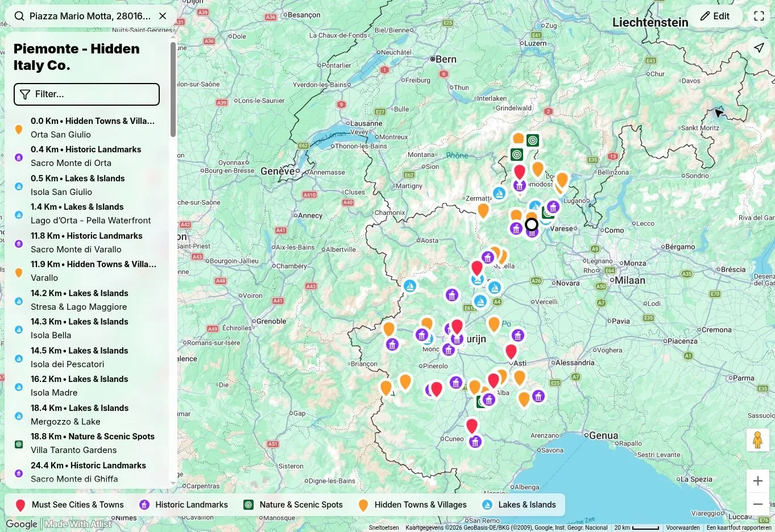Select Villa Taranto Gardens entry
This screenshot has height=532, width=775.
click(86, 443)
